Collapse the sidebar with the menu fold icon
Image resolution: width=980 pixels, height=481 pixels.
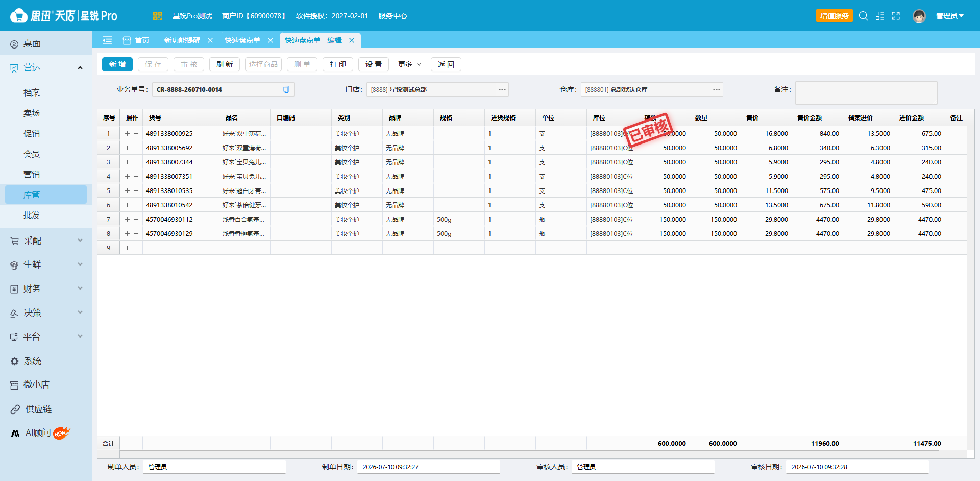coord(107,40)
